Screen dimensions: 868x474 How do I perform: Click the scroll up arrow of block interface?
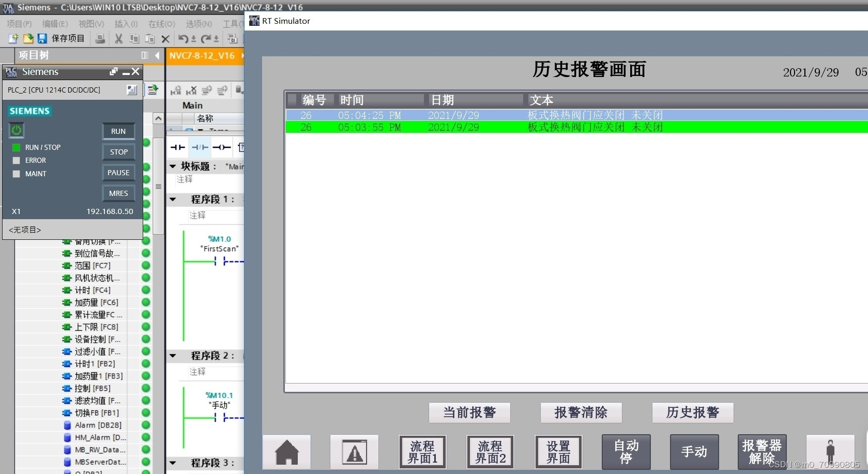[158, 118]
